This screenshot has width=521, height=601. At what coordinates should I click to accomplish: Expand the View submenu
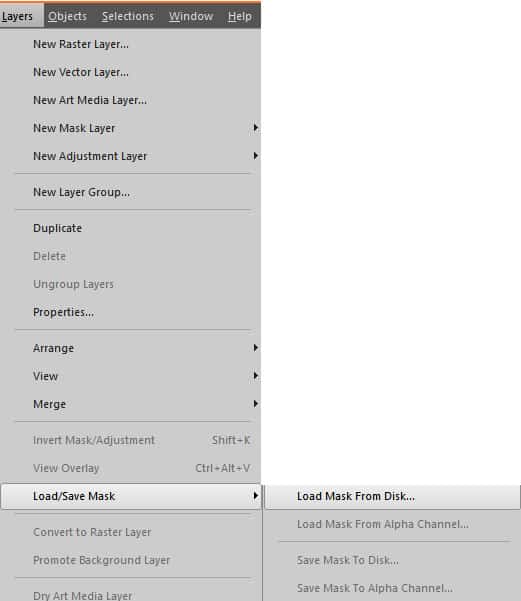click(130, 376)
